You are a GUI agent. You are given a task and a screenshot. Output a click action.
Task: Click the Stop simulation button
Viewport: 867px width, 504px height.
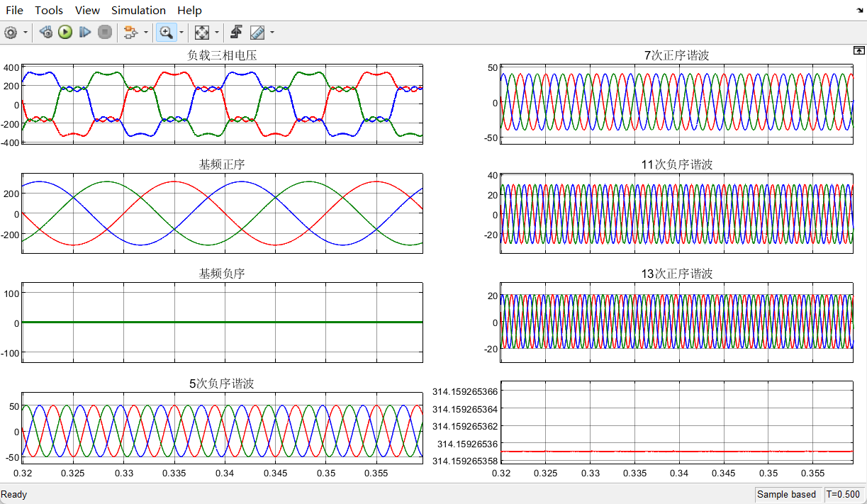pos(105,32)
